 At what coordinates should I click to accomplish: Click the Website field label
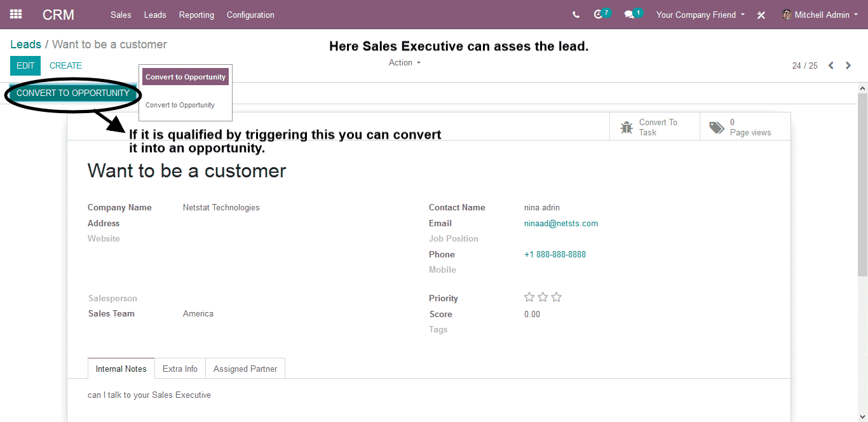104,238
